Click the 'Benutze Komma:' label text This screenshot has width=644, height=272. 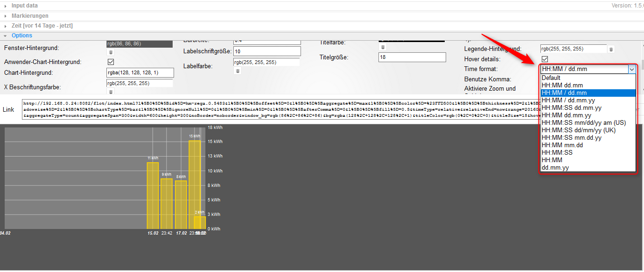[x=487, y=79]
